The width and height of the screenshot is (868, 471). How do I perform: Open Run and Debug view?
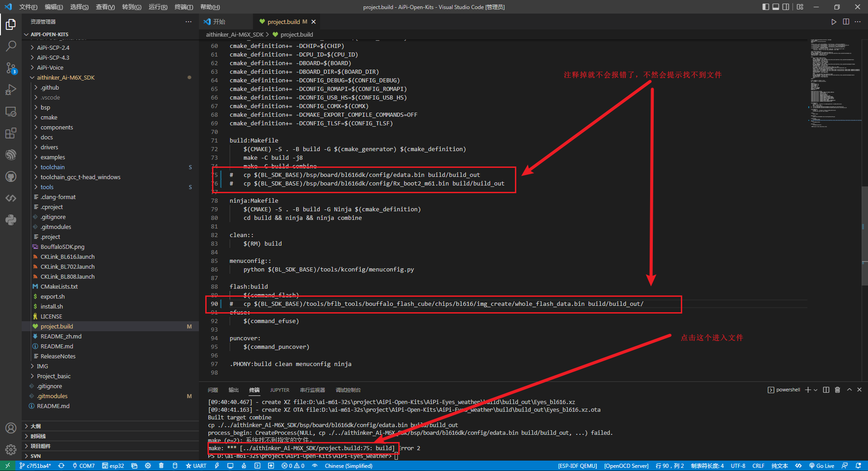(x=11, y=90)
